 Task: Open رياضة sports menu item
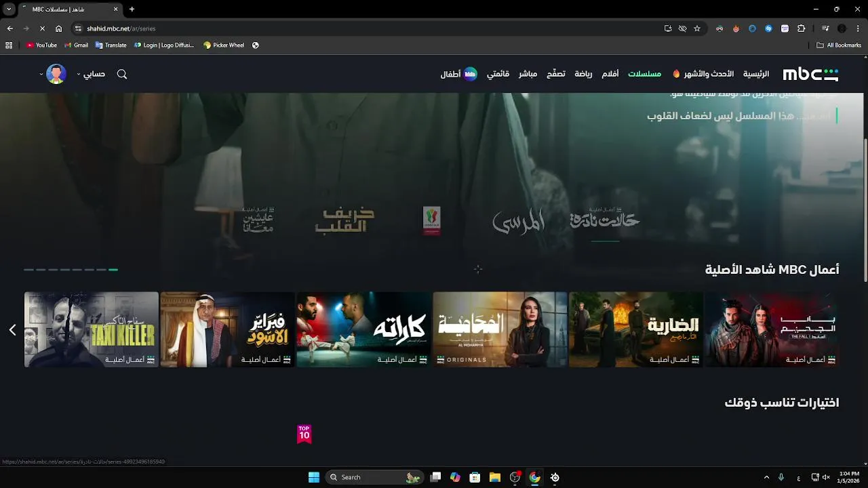click(x=583, y=74)
